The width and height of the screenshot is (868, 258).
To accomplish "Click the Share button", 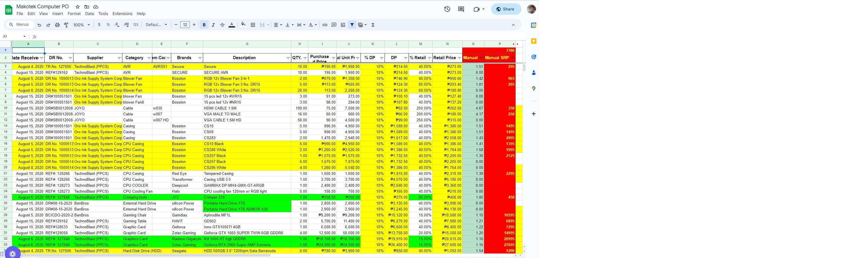I will 505,9.
